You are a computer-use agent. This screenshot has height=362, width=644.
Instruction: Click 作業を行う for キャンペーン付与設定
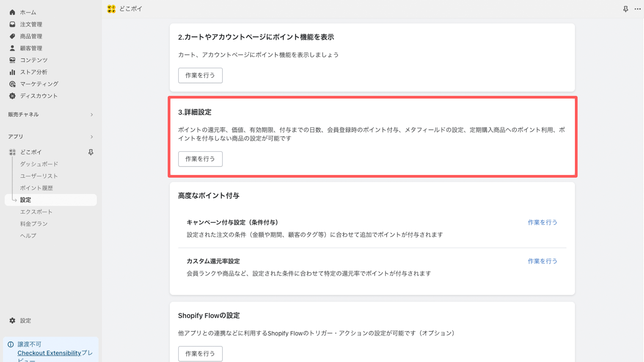[542, 222]
